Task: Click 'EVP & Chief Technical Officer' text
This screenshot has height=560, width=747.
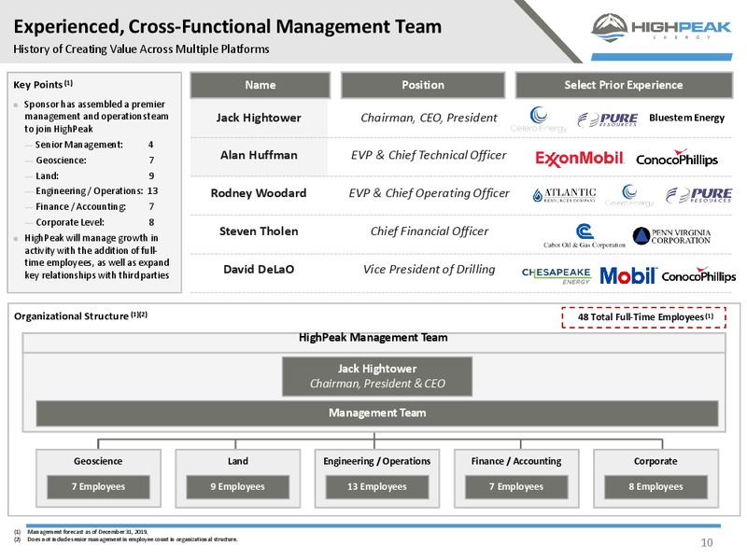Action: tap(429, 155)
